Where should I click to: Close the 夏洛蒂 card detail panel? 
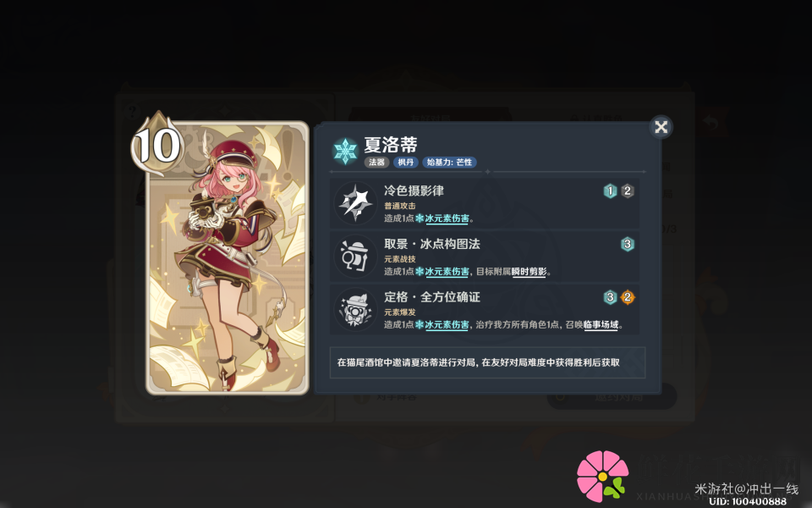click(661, 126)
